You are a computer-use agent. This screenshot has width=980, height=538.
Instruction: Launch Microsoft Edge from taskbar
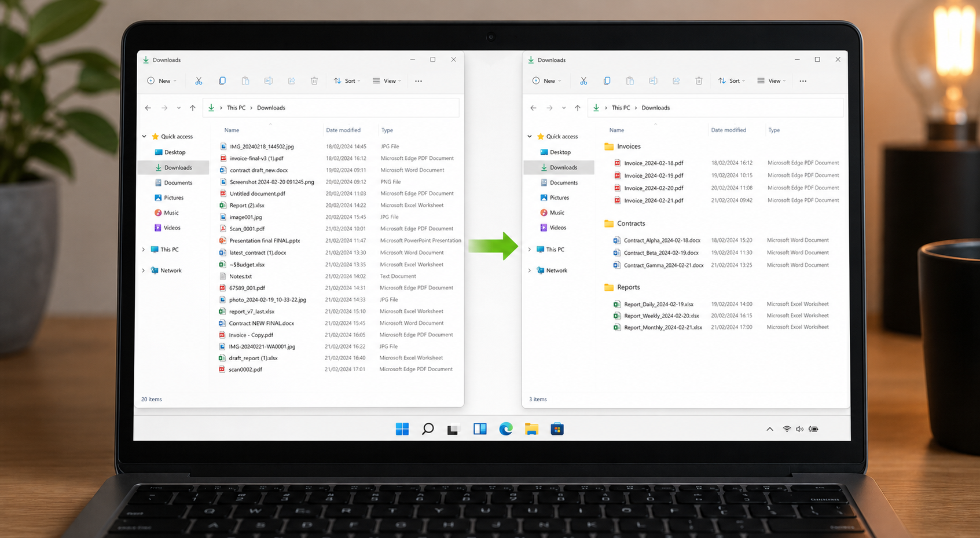[506, 429]
